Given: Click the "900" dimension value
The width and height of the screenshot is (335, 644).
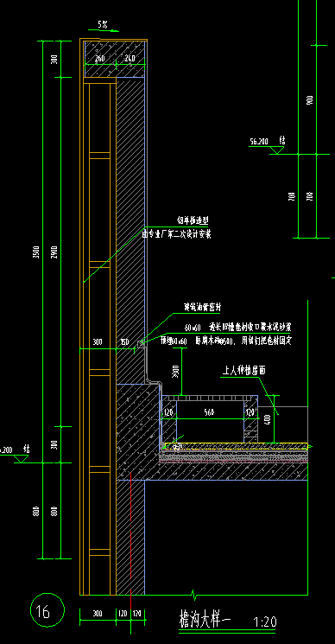Looking at the screenshot, I should pos(310,99).
